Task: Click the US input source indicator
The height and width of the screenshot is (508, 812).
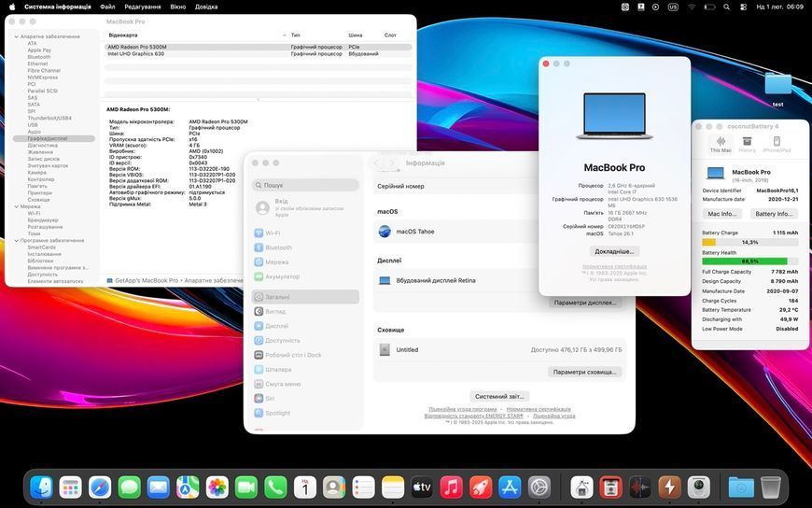Action: [673, 7]
